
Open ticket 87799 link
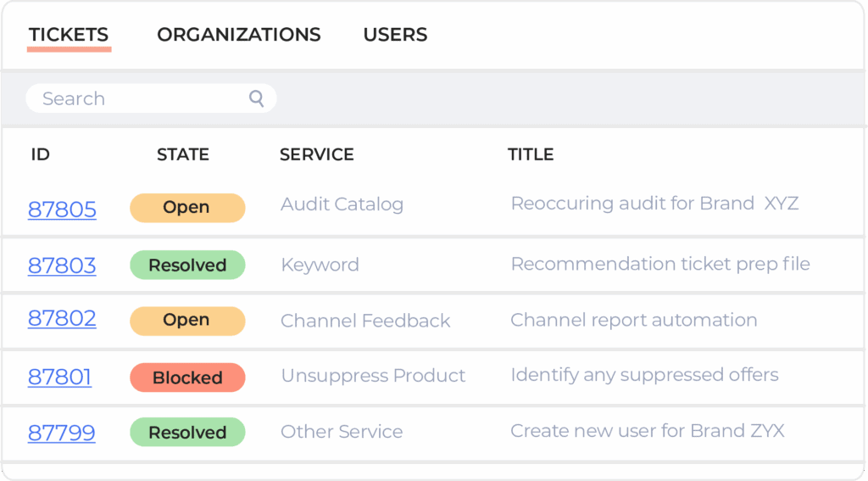pyautogui.click(x=61, y=433)
